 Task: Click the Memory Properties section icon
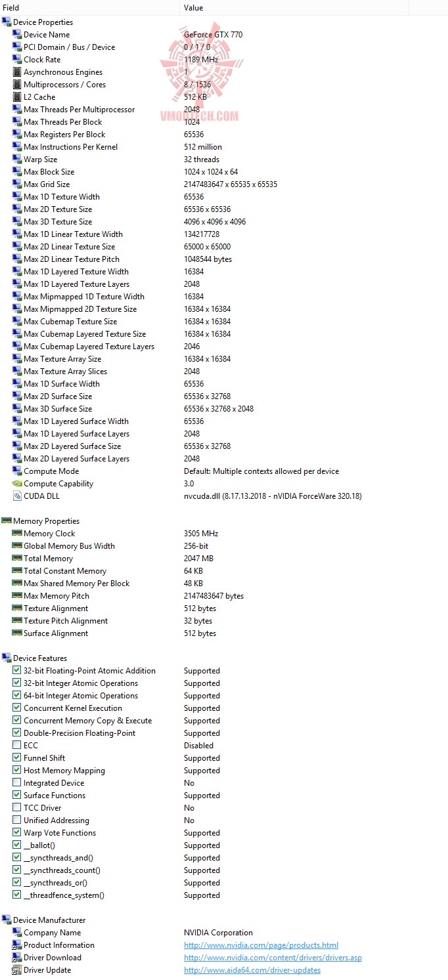point(7,521)
